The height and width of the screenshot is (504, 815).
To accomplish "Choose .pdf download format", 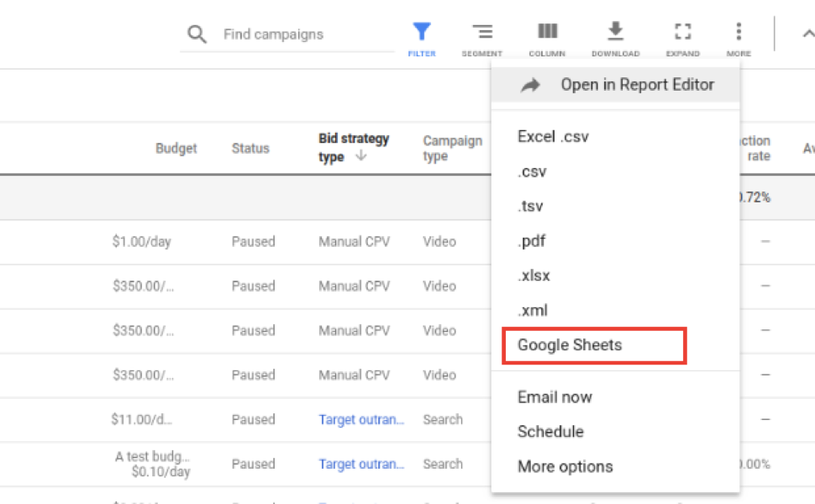I will click(531, 241).
